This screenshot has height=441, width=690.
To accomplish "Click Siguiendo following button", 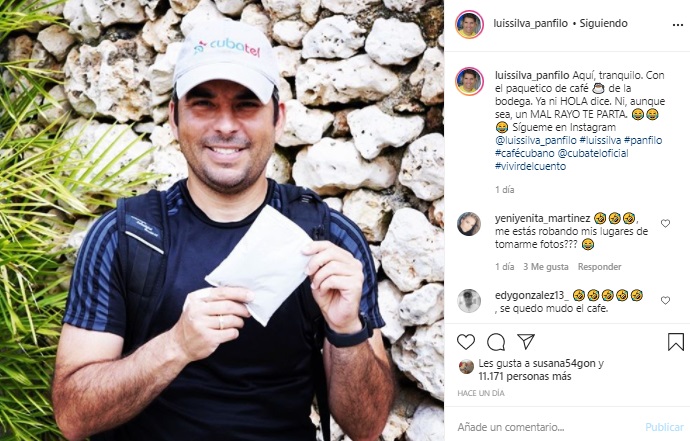I will tap(603, 23).
